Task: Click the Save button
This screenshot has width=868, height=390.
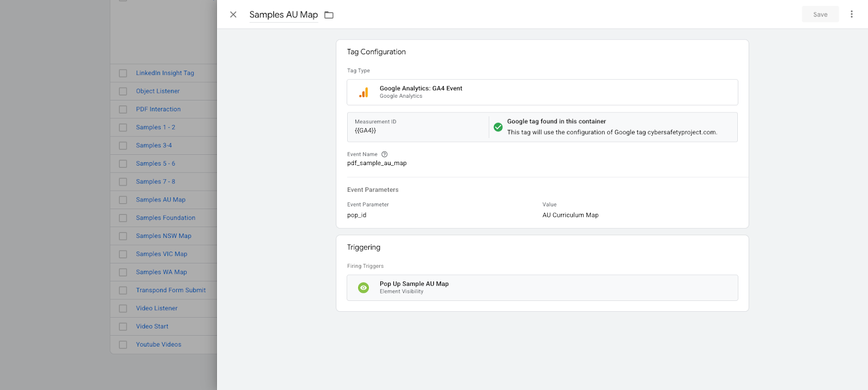Action: point(820,15)
